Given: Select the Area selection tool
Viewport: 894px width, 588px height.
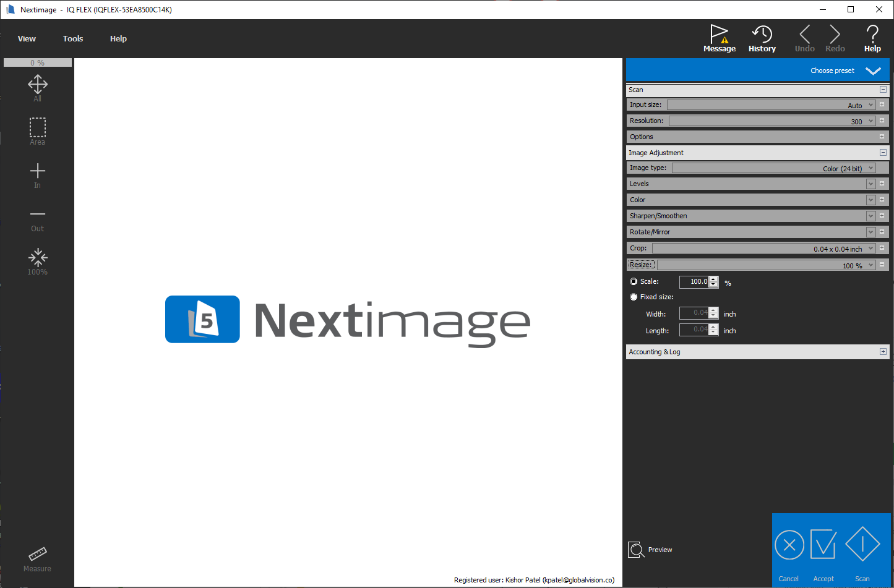Looking at the screenshot, I should point(37,130).
